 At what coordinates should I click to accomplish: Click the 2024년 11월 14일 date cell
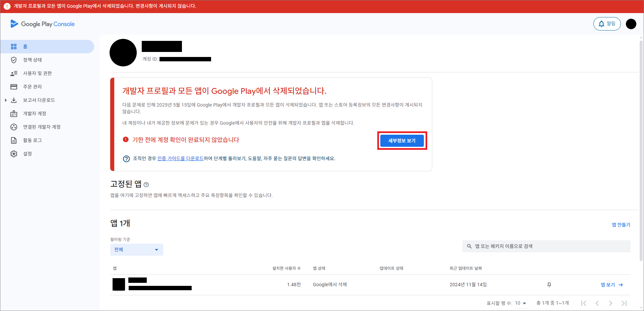click(x=468, y=285)
